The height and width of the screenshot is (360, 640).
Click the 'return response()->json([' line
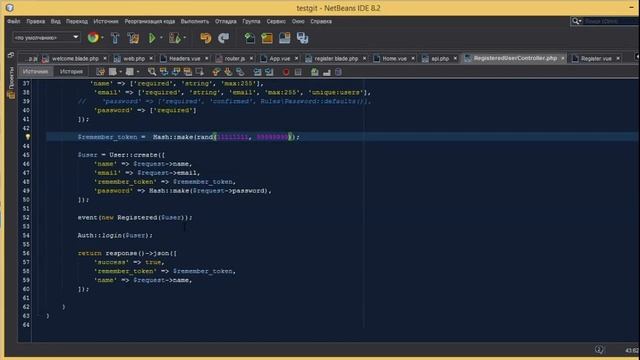tap(127, 253)
